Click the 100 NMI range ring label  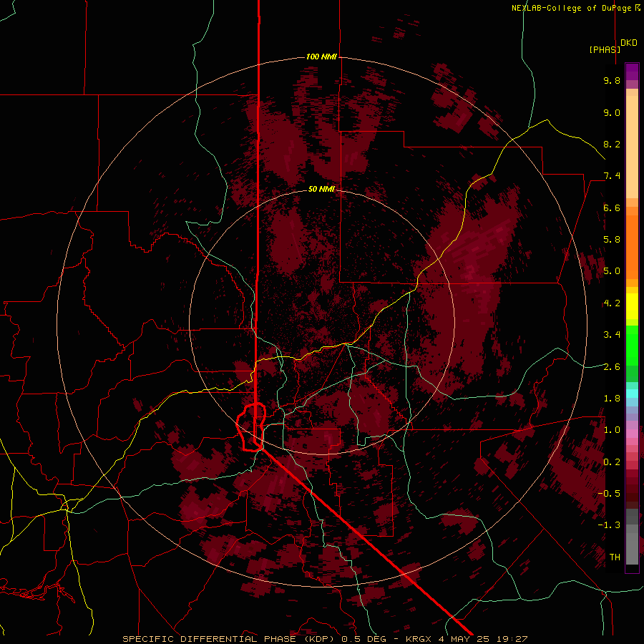321,57
